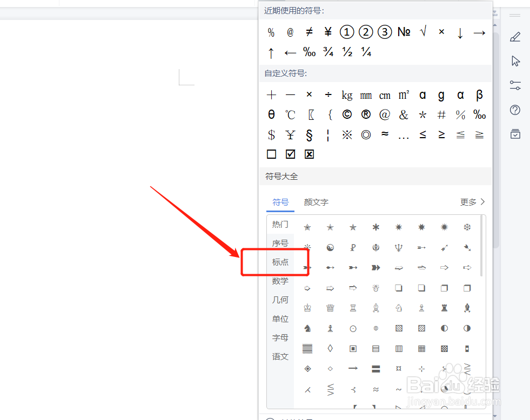Insert the cm unit symbol
The height and width of the screenshot is (420, 530).
point(385,96)
